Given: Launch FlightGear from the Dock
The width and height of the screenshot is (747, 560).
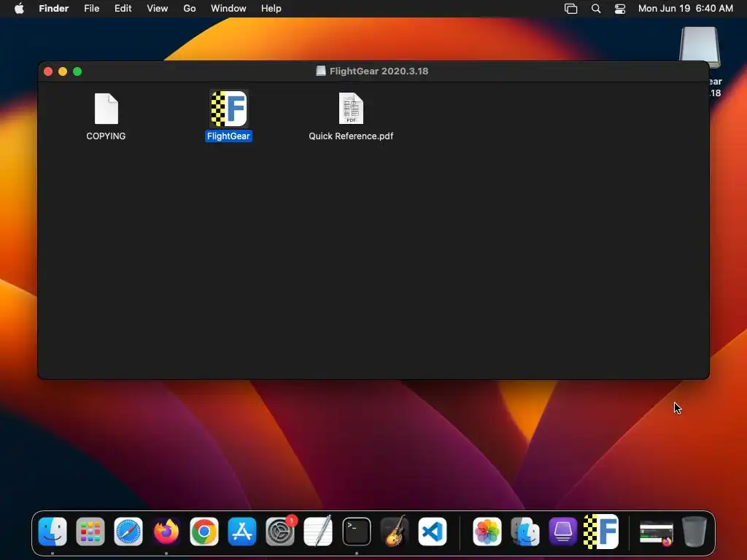Looking at the screenshot, I should tap(601, 532).
